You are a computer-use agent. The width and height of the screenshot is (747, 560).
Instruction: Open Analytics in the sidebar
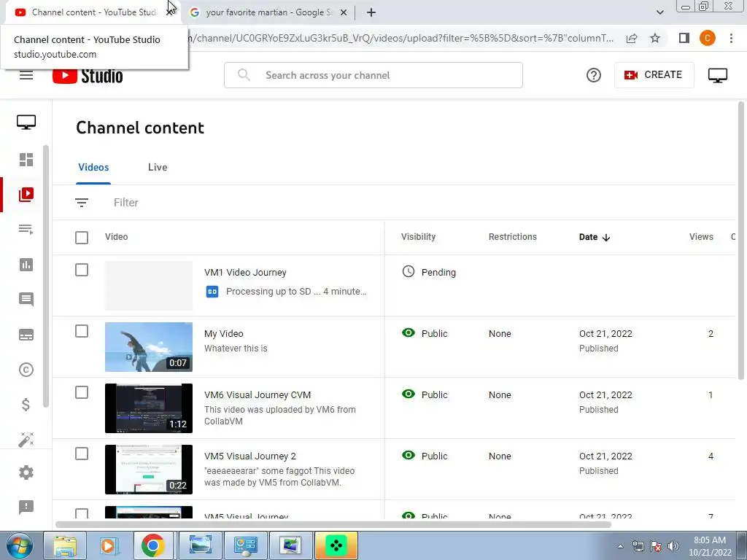[x=26, y=264]
